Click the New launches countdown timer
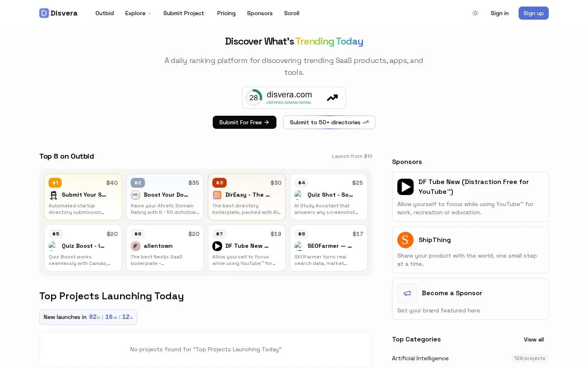 tap(88, 317)
